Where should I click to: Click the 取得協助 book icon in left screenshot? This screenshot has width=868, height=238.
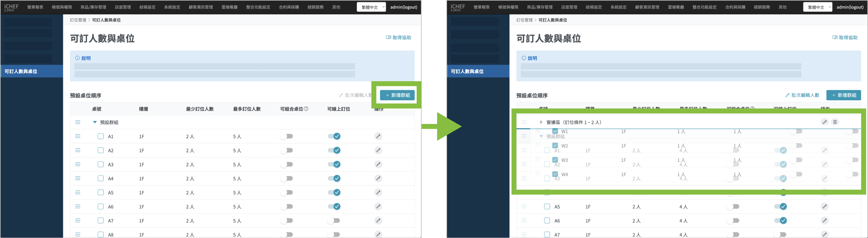click(388, 37)
